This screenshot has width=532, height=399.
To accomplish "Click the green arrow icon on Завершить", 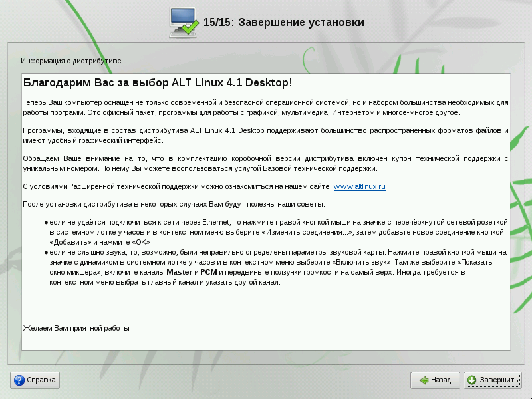I will pyautogui.click(x=472, y=380).
